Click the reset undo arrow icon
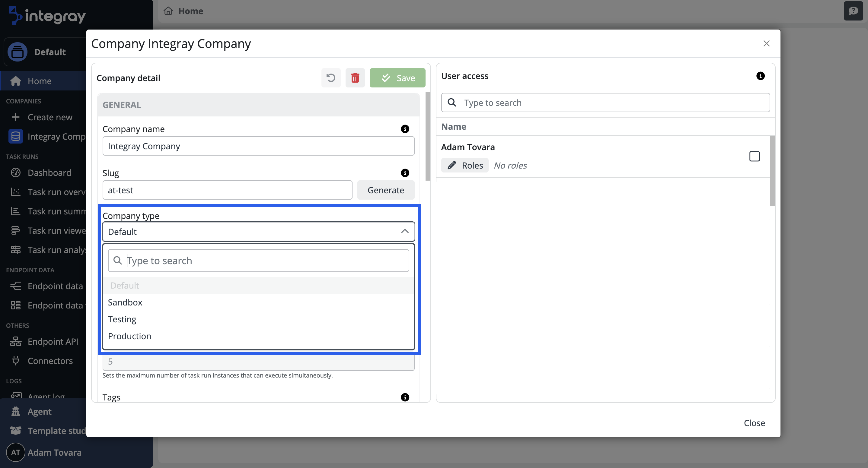Viewport: 868px width, 468px height. click(x=330, y=78)
